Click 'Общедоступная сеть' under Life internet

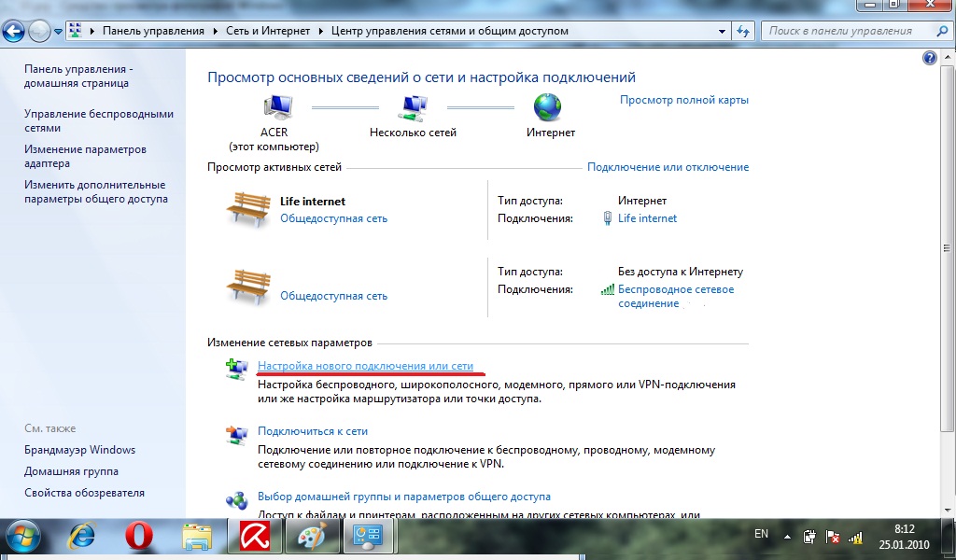pyautogui.click(x=333, y=218)
